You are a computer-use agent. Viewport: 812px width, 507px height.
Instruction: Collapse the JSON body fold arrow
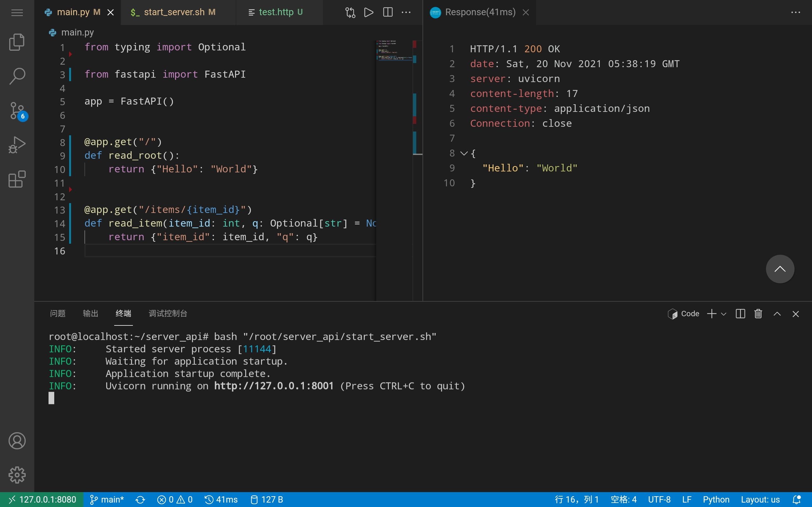(x=464, y=154)
